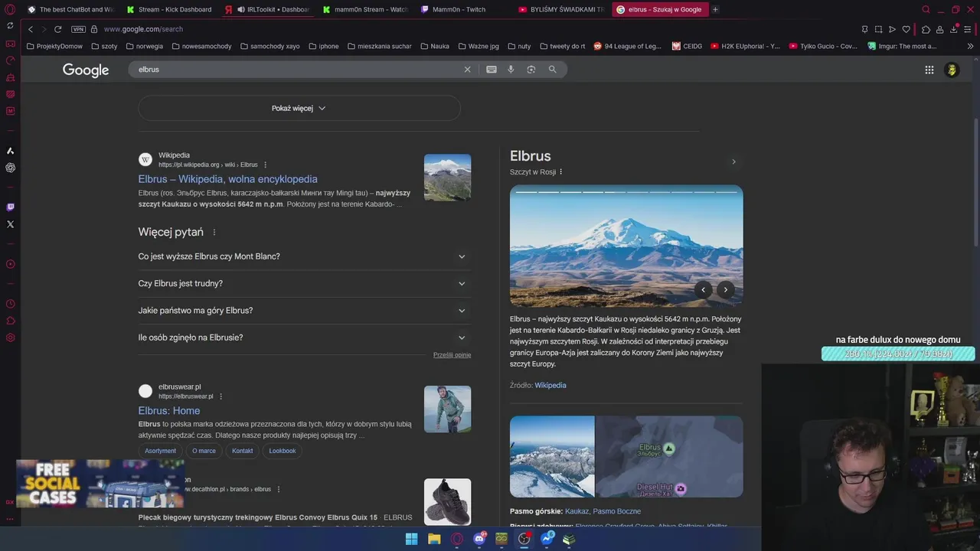The width and height of the screenshot is (980, 551).
Task: Reload the page
Action: [57, 29]
